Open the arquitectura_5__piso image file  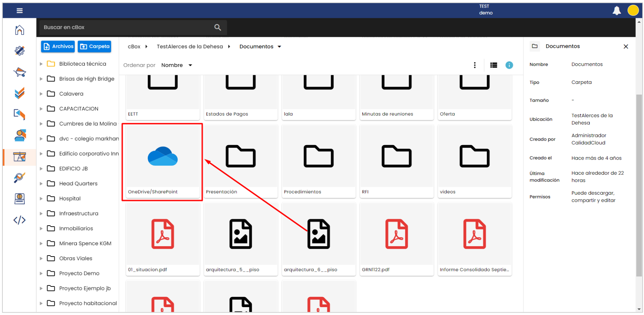click(241, 239)
